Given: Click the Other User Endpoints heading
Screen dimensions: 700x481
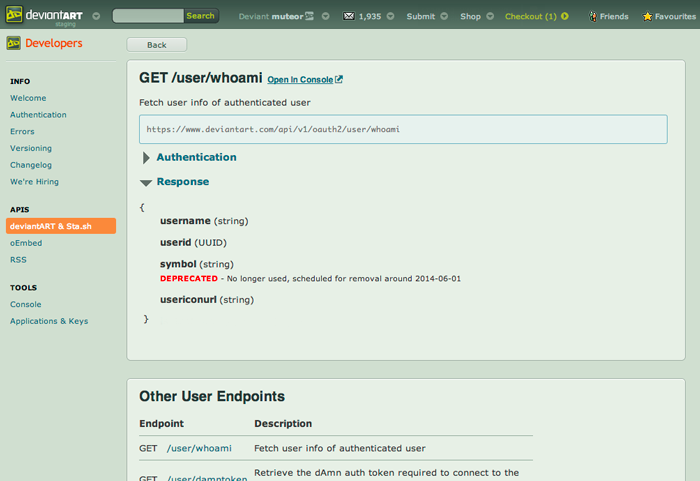Looking at the screenshot, I should (212, 396).
